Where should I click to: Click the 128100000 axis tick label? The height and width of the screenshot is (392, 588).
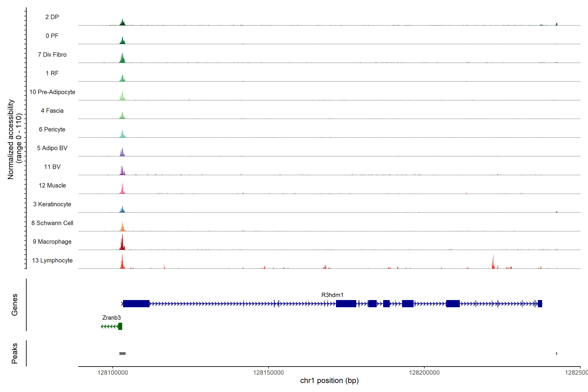pyautogui.click(x=113, y=373)
